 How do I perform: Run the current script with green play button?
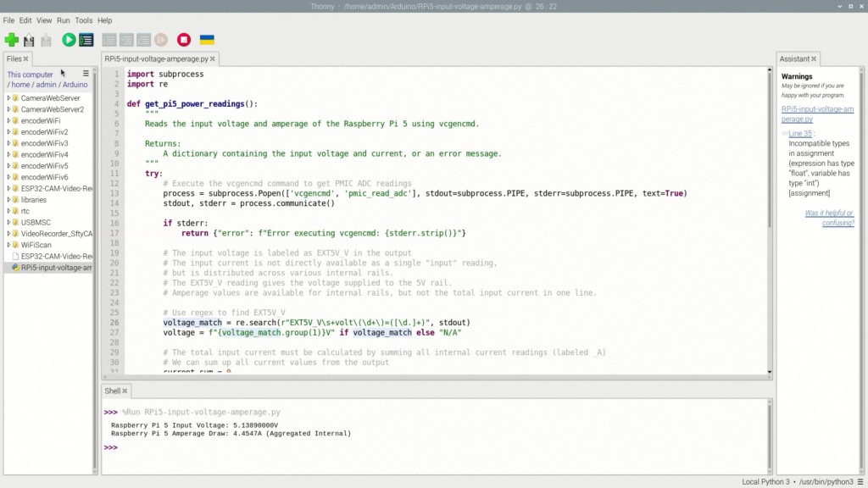coord(69,40)
